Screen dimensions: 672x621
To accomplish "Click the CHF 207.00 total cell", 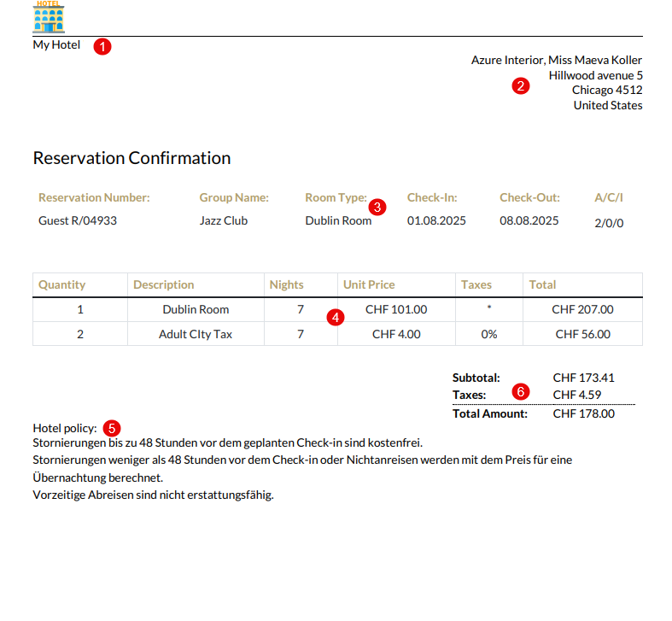I will point(582,310).
